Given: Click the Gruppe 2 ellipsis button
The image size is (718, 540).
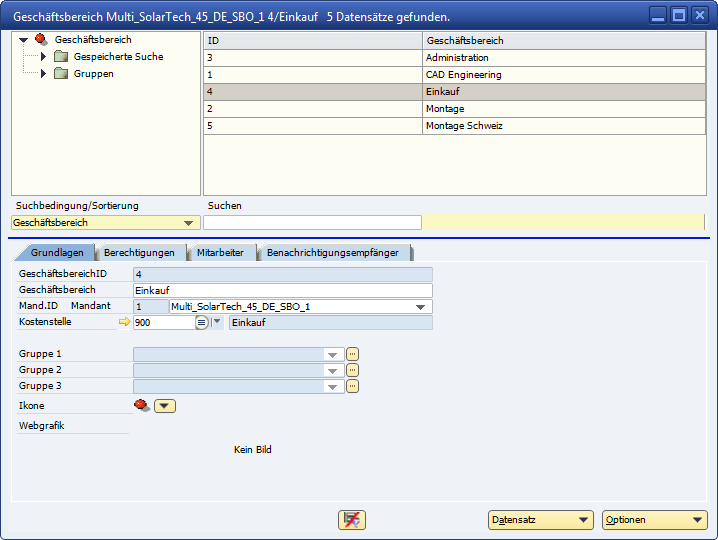Looking at the screenshot, I should tap(352, 370).
